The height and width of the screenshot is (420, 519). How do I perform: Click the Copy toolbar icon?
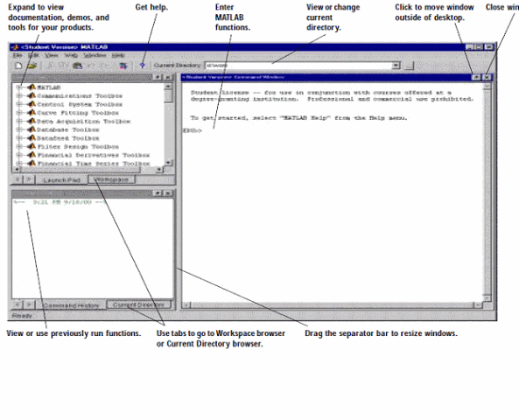(62, 66)
